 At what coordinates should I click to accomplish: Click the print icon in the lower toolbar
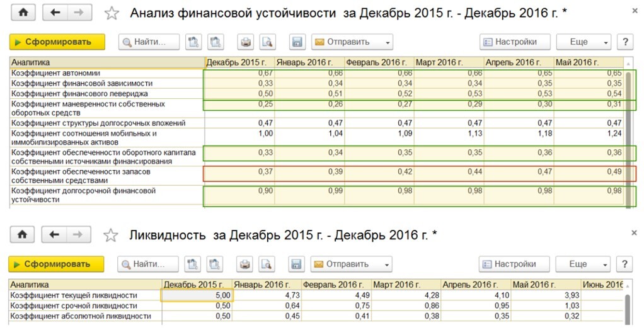244,264
